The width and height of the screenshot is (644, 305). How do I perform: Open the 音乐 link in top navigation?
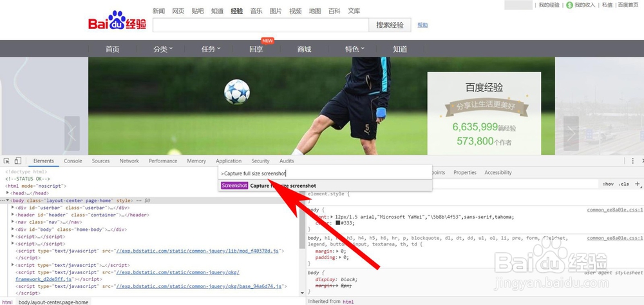256,11
